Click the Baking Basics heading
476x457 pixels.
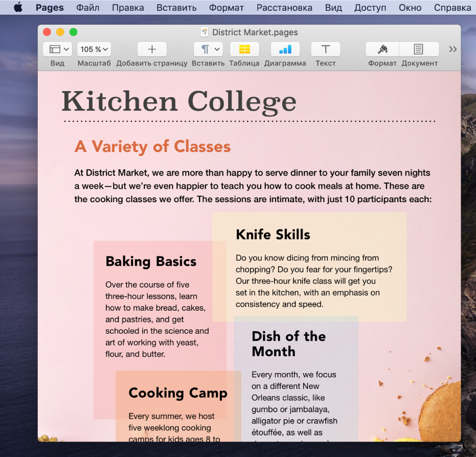151,262
